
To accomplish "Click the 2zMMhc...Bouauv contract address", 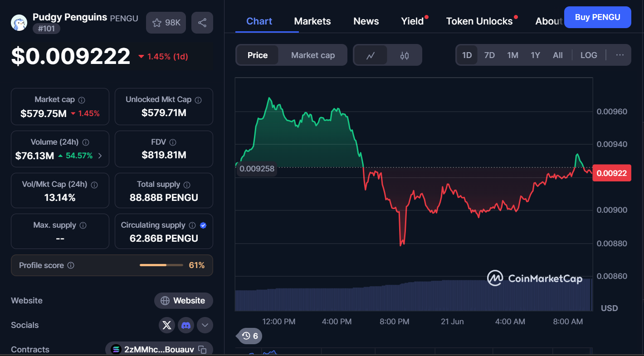I will click(159, 350).
